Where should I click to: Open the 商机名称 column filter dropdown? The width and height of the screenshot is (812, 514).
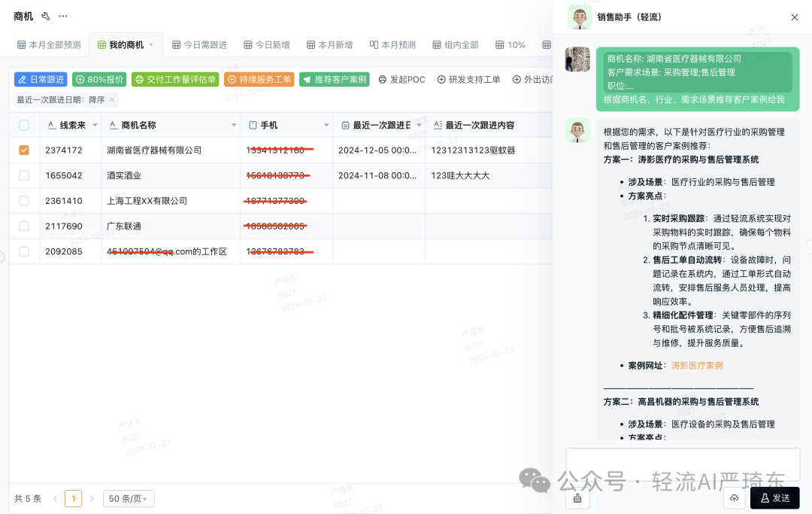click(x=233, y=124)
